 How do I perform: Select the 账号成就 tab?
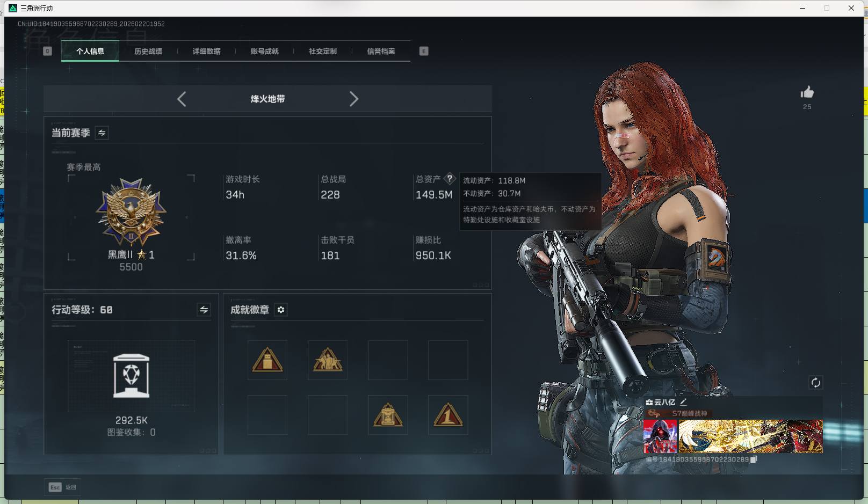pyautogui.click(x=264, y=52)
